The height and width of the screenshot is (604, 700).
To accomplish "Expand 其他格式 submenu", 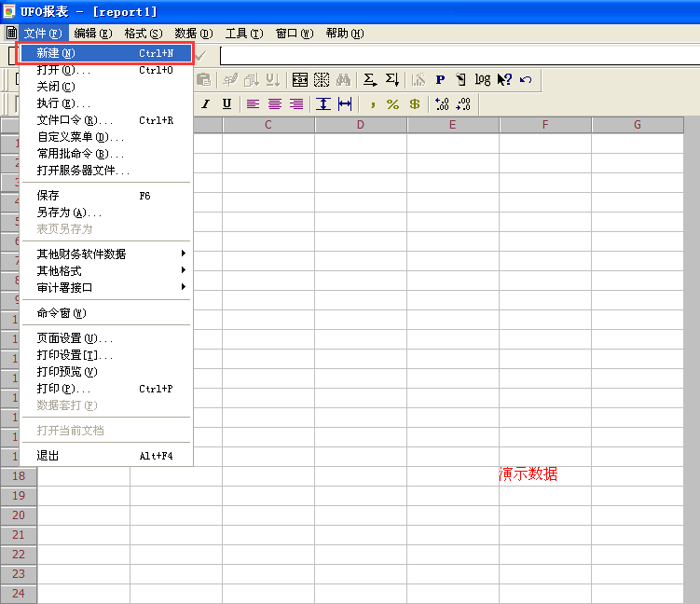I will (x=106, y=270).
